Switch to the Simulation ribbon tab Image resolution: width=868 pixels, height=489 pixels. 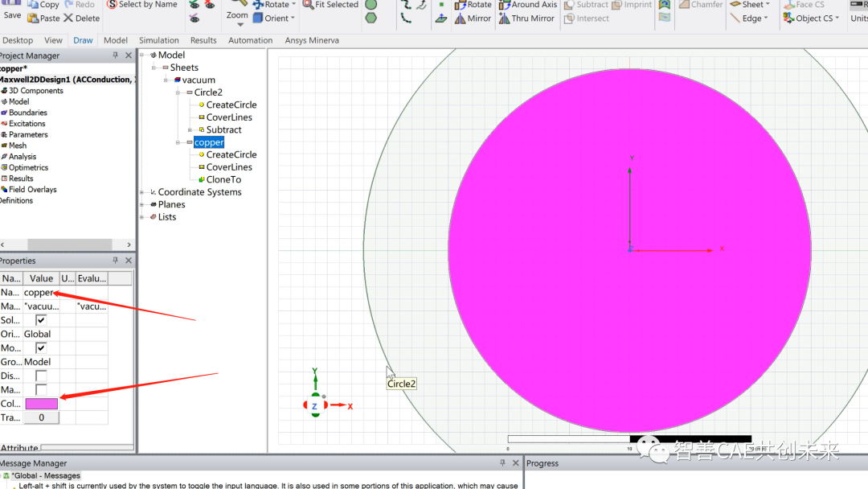pyautogui.click(x=158, y=39)
